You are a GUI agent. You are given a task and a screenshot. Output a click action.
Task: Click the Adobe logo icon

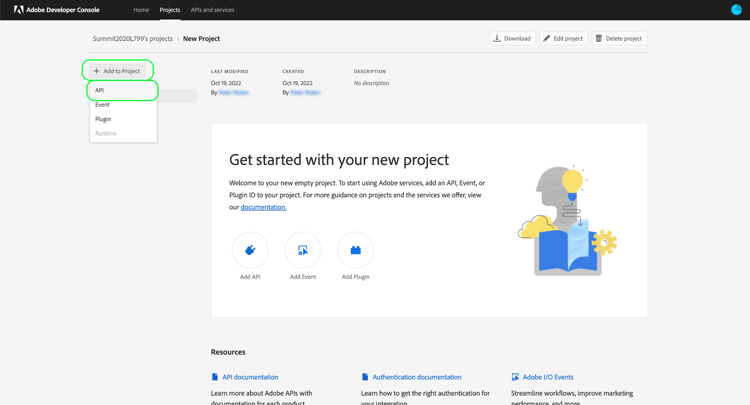[x=19, y=10]
